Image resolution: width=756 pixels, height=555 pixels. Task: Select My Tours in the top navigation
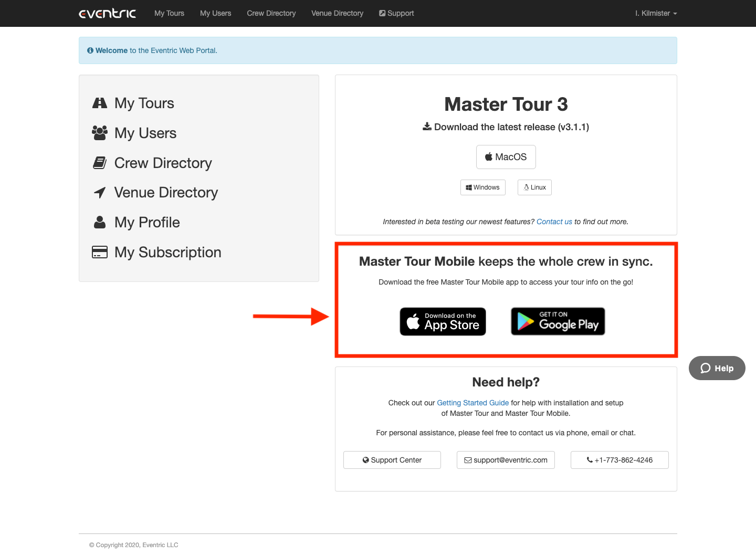169,13
